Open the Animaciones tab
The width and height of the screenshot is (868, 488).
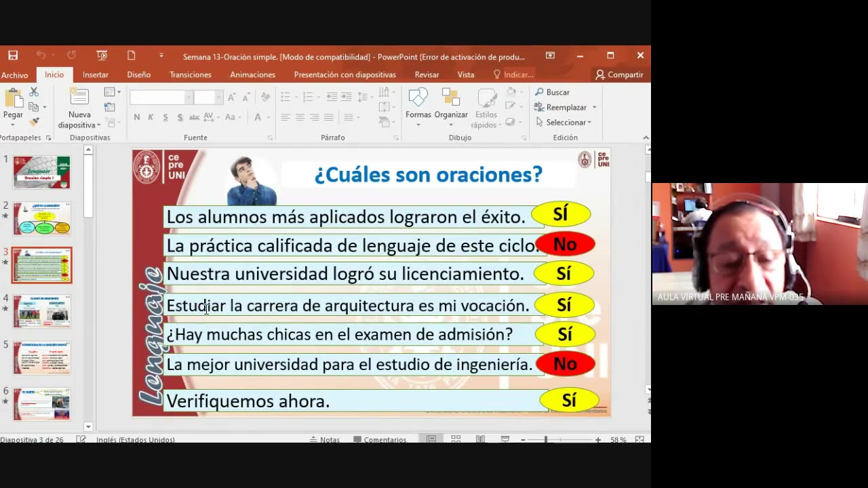252,75
